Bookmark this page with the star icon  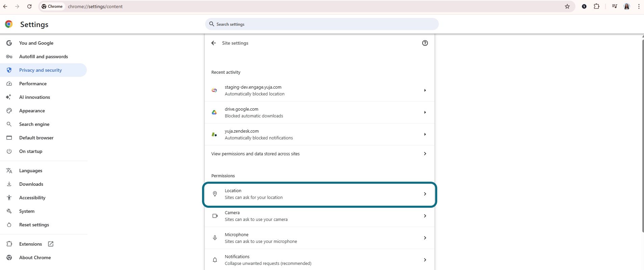(x=567, y=6)
